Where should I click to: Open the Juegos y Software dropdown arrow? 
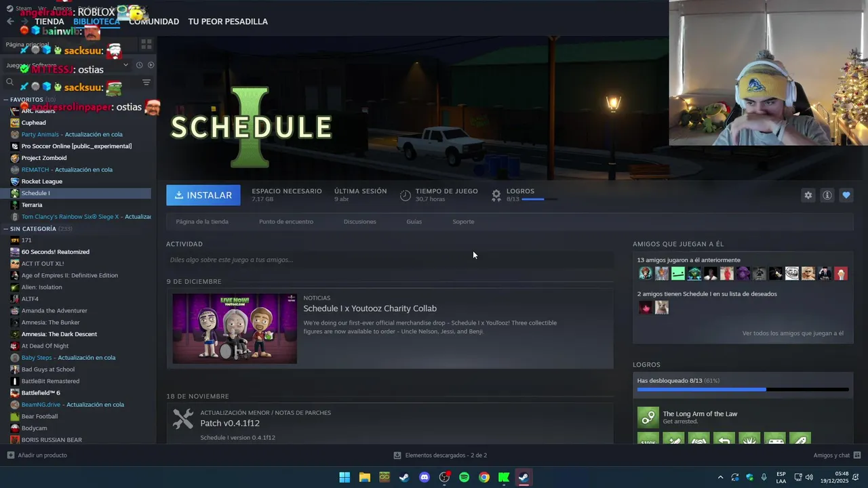125,65
